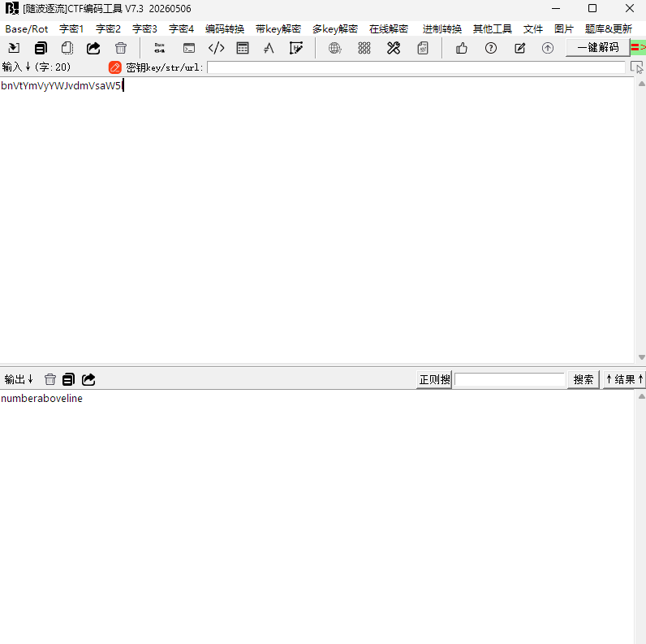This screenshot has height=644, width=646.
Task: Copy output with the output copy icon
Action: 68,379
